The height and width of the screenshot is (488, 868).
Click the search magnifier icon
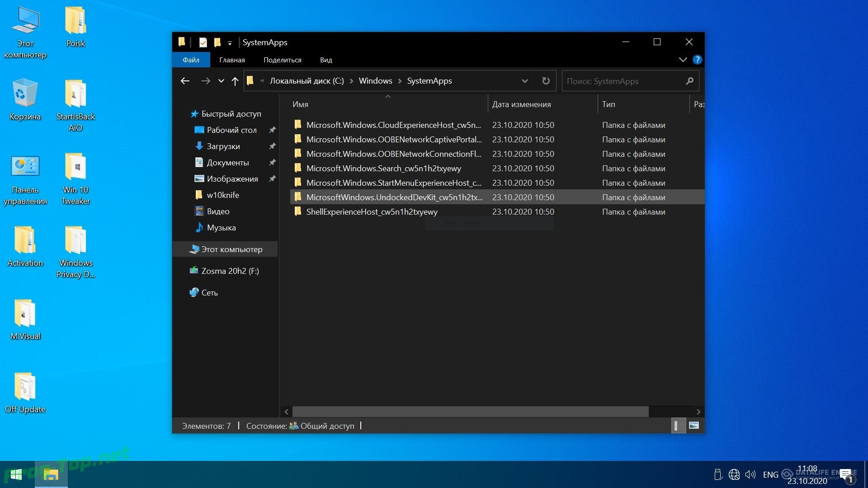pos(689,81)
